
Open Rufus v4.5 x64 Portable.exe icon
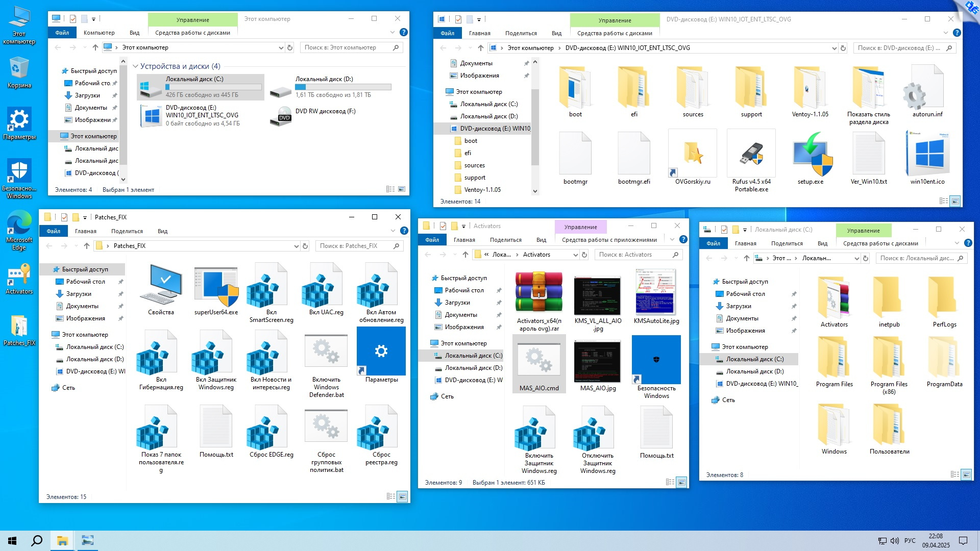751,154
